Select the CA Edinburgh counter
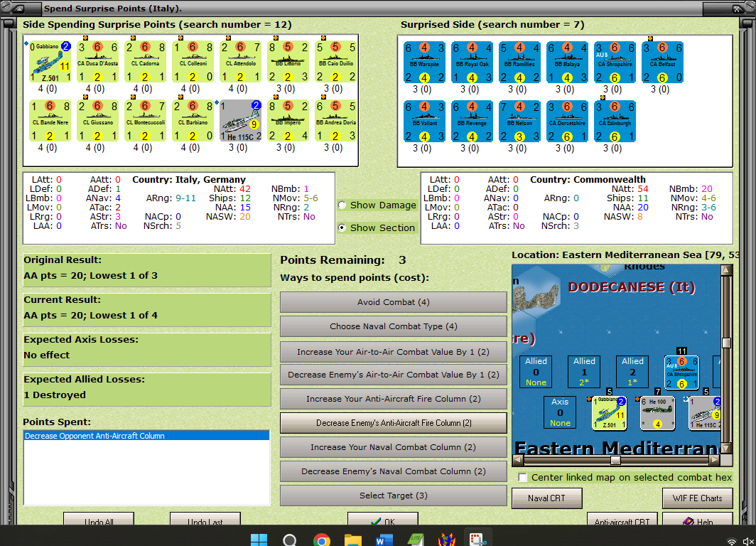The height and width of the screenshot is (546, 756). point(615,122)
